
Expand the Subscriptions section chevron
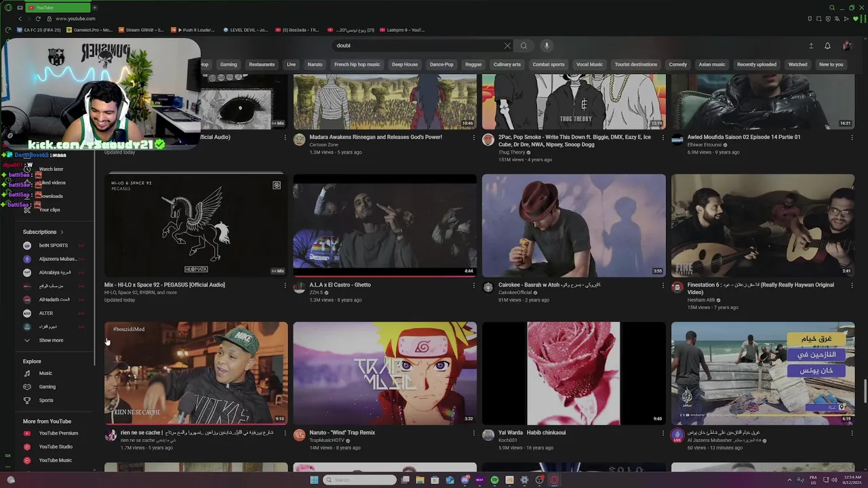62,232
